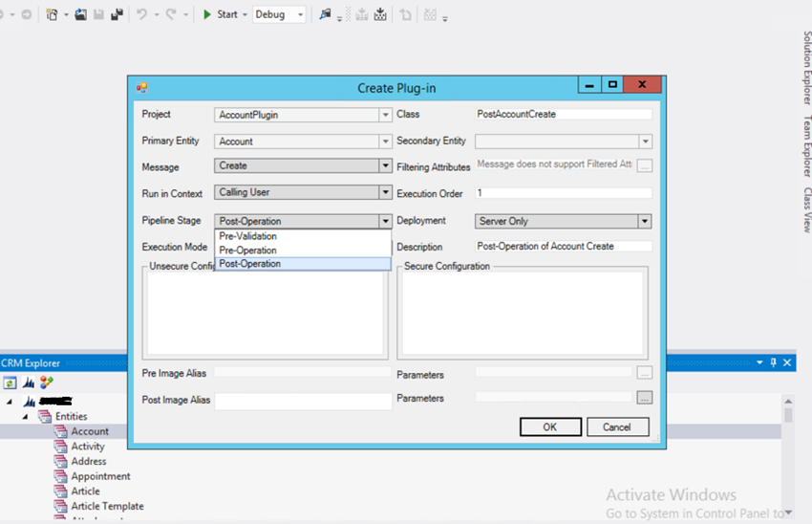Pin the CRM Explorer panel
Image resolution: width=812 pixels, height=524 pixels.
773,363
